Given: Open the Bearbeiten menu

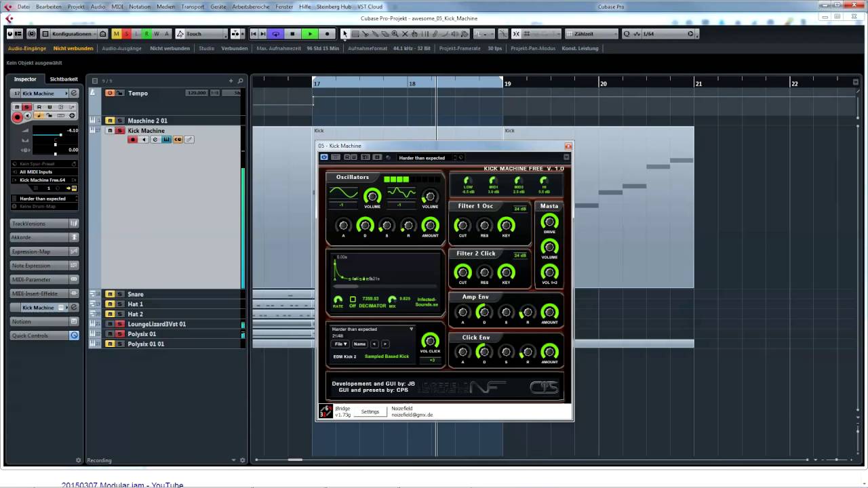Looking at the screenshot, I should (x=48, y=7).
